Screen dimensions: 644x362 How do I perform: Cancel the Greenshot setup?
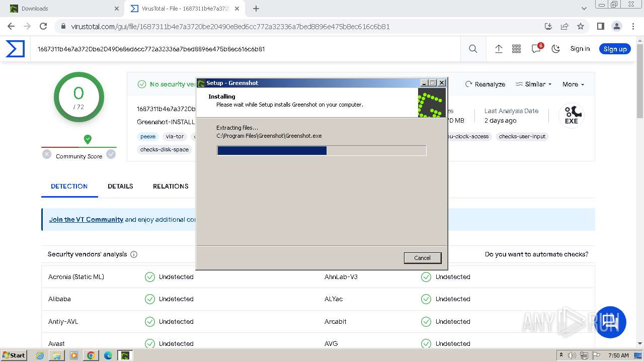point(423,258)
